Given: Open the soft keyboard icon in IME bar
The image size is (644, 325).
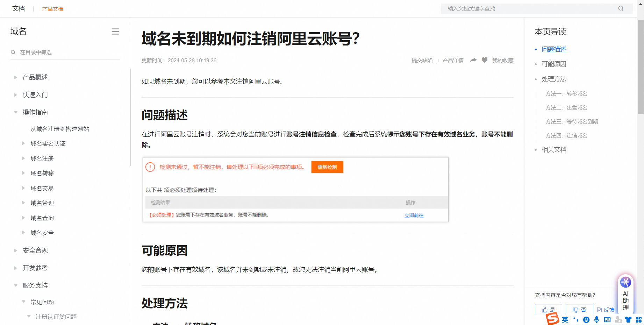Looking at the screenshot, I should click(607, 320).
